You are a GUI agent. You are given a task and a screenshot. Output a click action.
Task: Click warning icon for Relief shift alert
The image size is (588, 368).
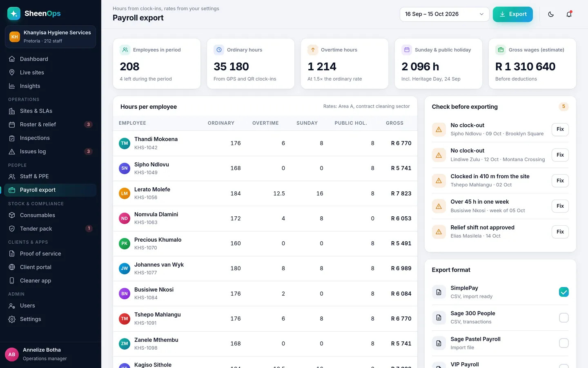[439, 232]
